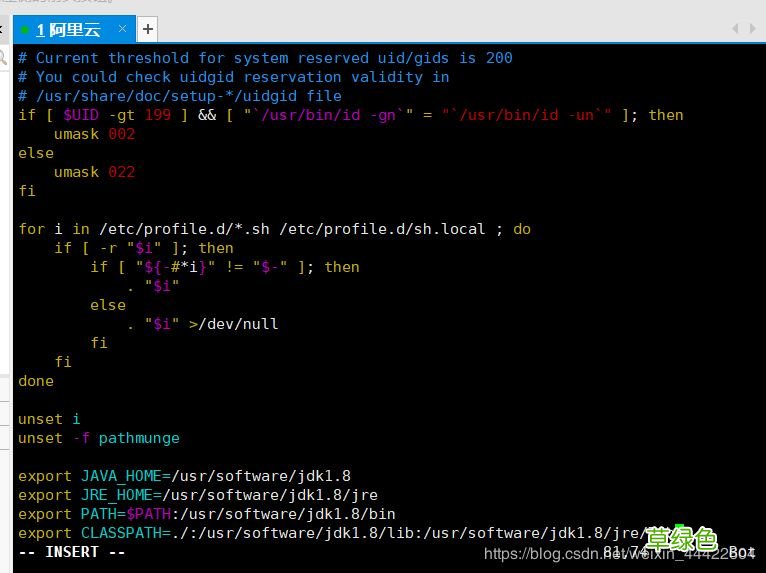Click the 'for i in /etc/profile.d' line
This screenshot has height=573, width=766.
(x=274, y=229)
